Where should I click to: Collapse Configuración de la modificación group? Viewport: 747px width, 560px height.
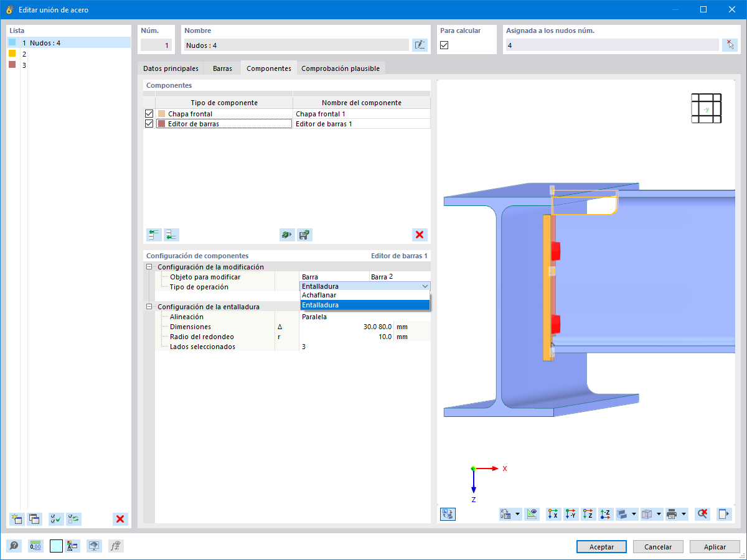(x=149, y=267)
